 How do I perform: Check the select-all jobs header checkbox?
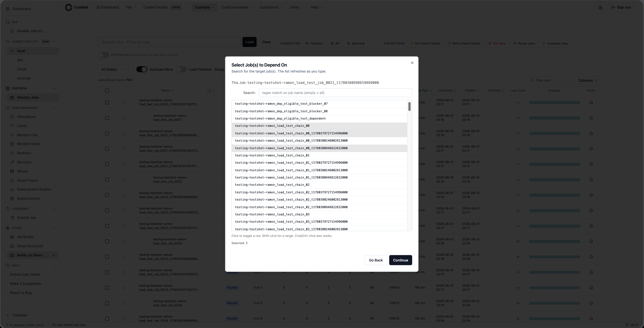point(107,91)
